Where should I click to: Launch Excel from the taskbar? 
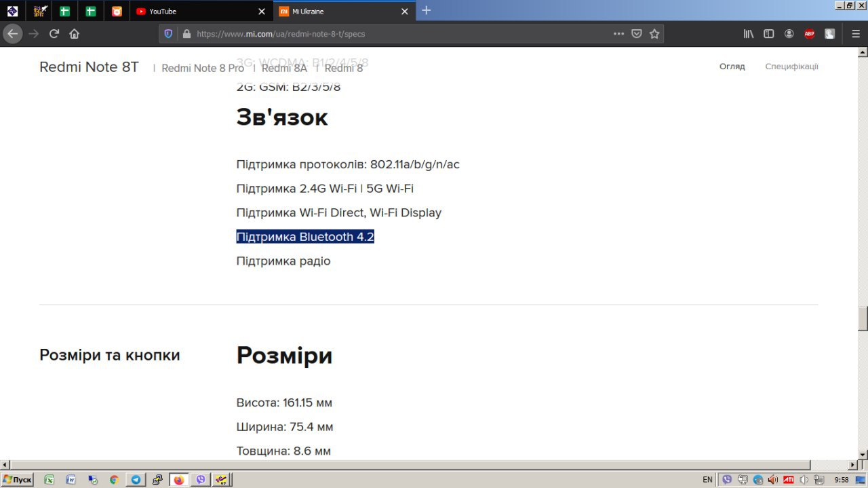50,480
